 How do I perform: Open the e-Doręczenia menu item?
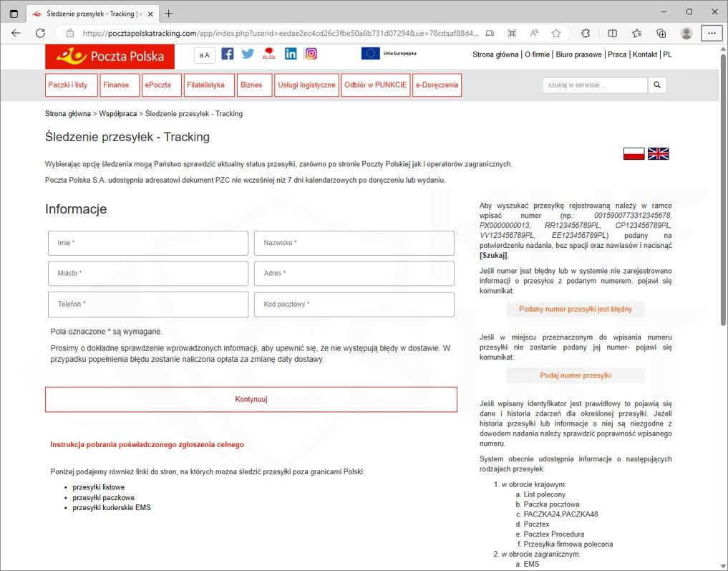click(x=437, y=85)
